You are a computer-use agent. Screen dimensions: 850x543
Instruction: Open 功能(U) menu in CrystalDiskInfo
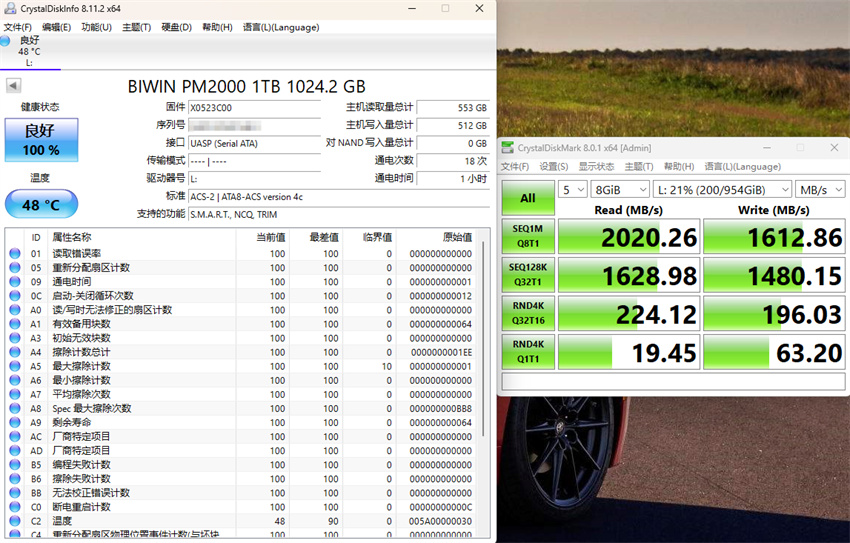pyautogui.click(x=96, y=27)
